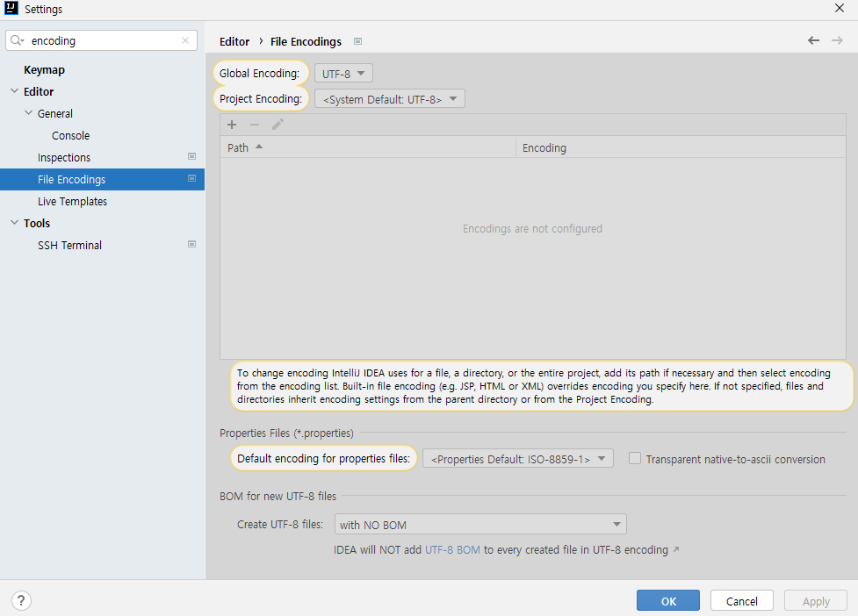Click the IntelliJ IDEA logo in title bar
Image resolution: width=858 pixels, height=616 pixels.
pos(11,8)
